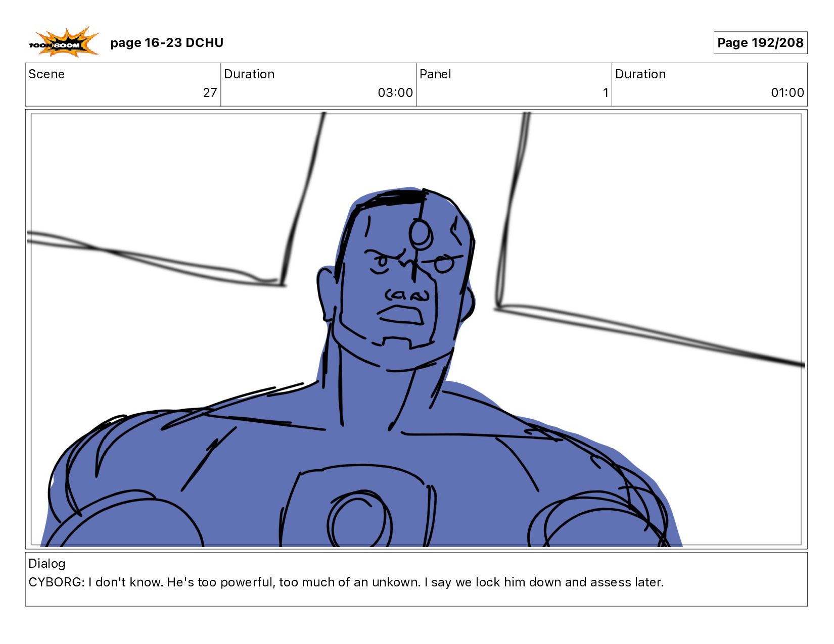Click the "Dialog" section label

click(x=47, y=564)
